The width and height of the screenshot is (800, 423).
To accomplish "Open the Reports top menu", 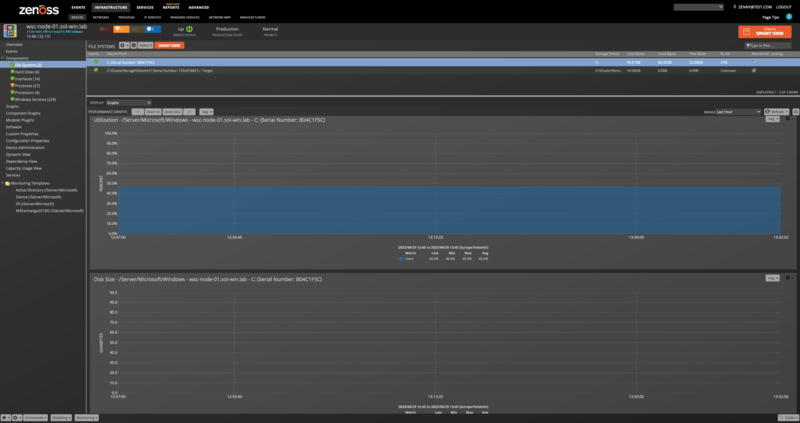I will point(171,8).
